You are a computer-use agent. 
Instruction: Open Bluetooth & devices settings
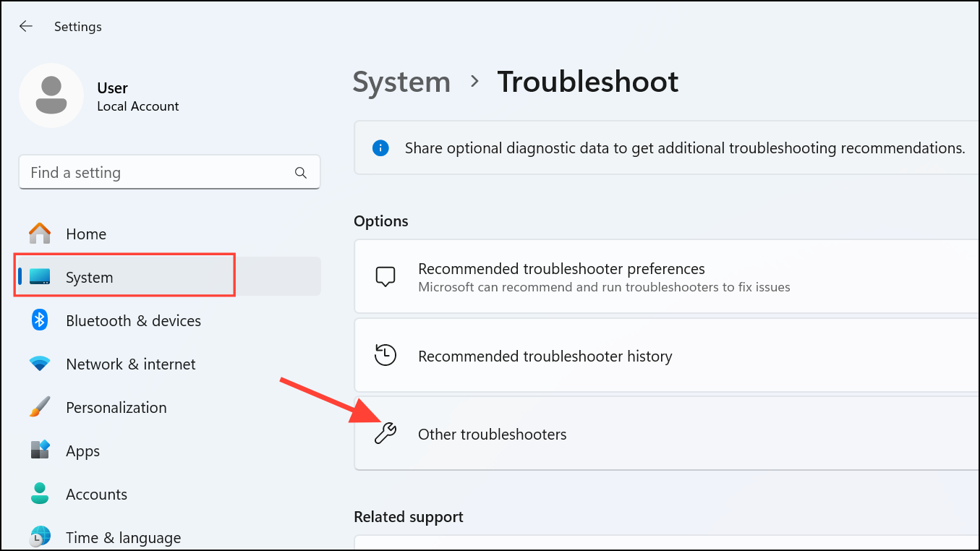[x=133, y=320]
